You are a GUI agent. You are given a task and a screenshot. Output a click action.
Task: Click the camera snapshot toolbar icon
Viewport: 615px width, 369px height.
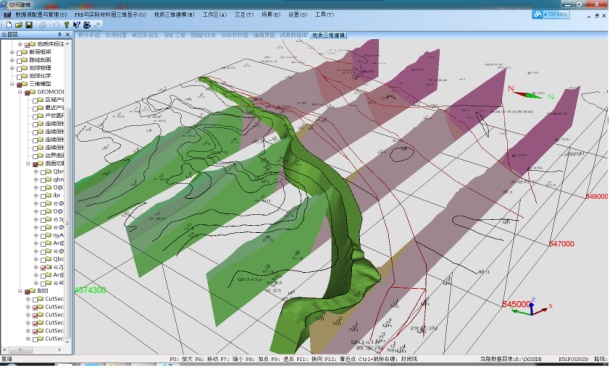tap(87, 25)
